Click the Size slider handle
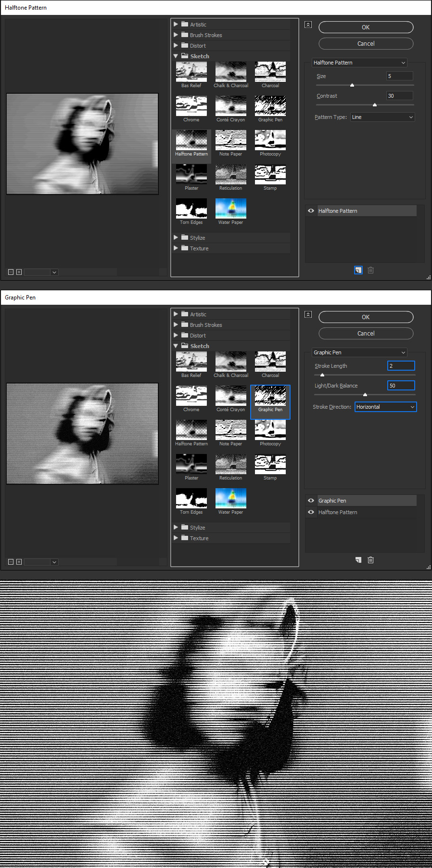This screenshot has height=868, width=432. pyautogui.click(x=352, y=85)
